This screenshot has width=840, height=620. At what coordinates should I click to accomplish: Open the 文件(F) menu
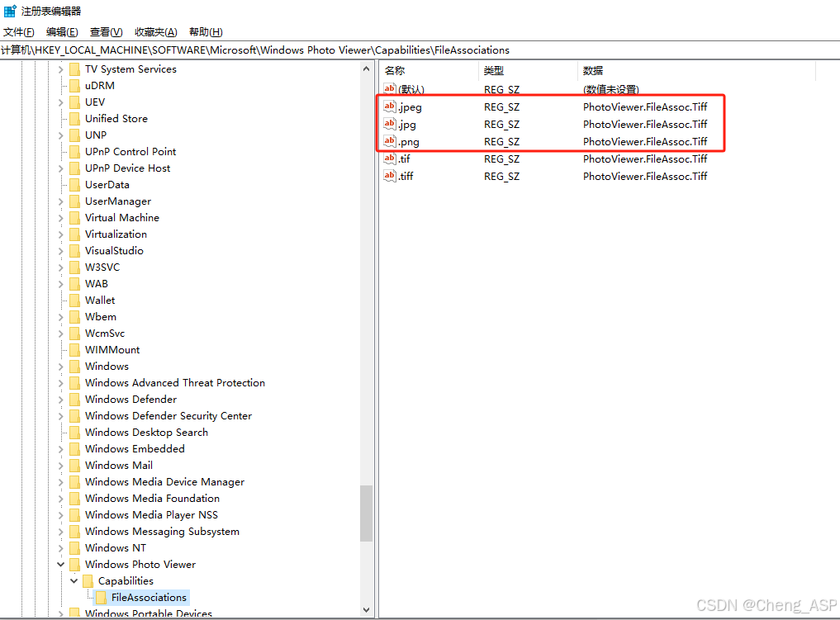coord(19,32)
